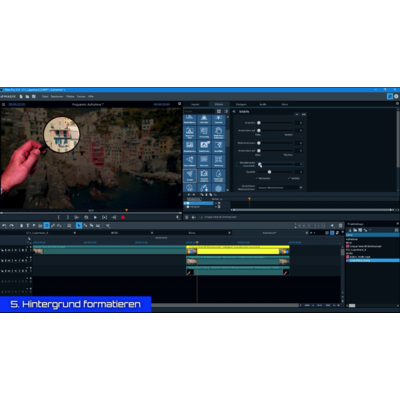Set out-point bracket in preview transport
The image size is (400, 400).
point(68,217)
